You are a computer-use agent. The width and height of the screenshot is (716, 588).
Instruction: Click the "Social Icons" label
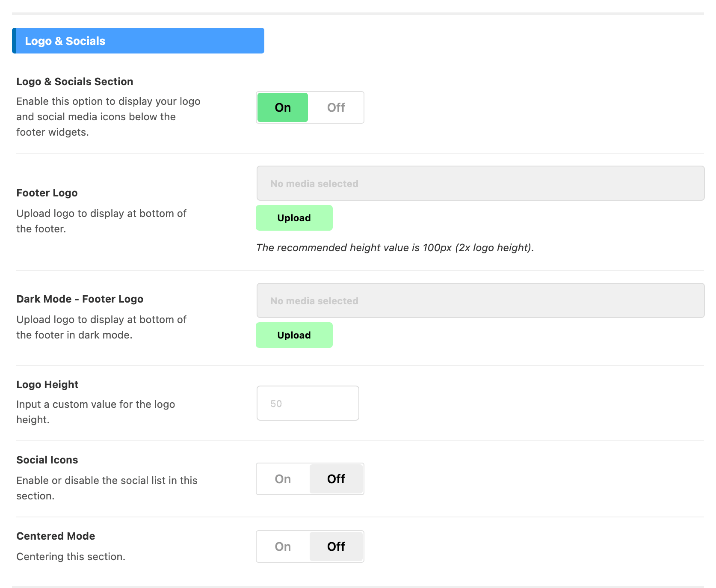tap(47, 460)
